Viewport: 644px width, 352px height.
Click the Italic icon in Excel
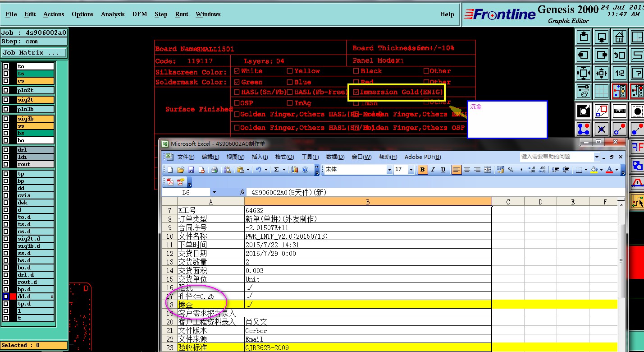(433, 170)
